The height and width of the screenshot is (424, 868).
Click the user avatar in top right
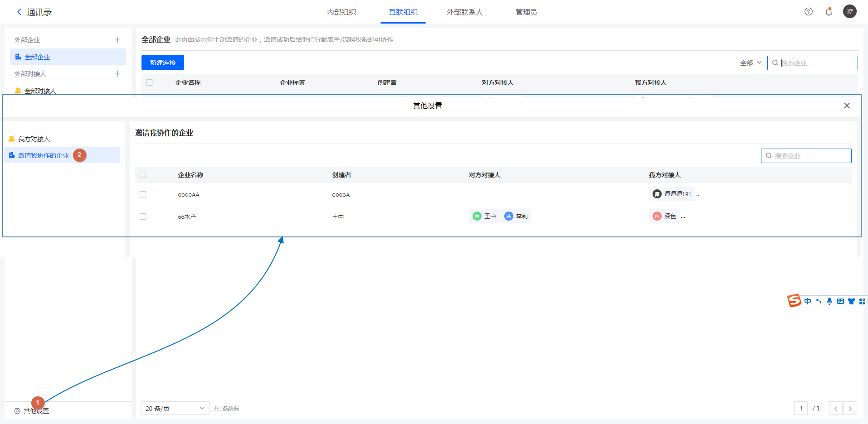coord(849,11)
